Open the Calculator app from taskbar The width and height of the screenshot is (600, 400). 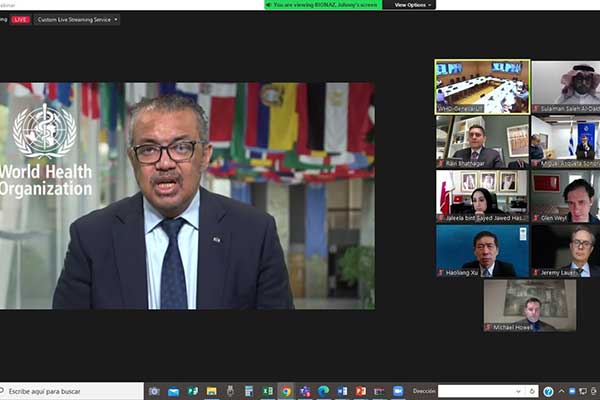pyautogui.click(x=249, y=391)
